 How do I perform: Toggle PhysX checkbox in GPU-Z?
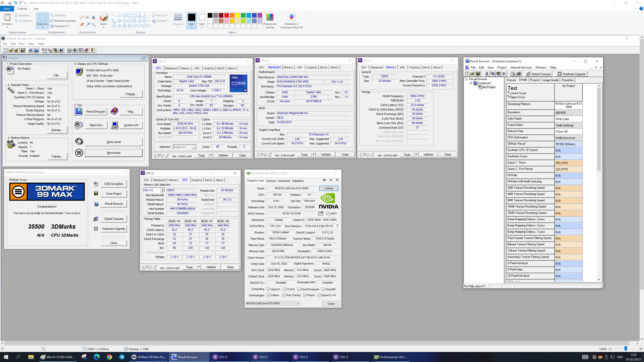tap(305, 295)
